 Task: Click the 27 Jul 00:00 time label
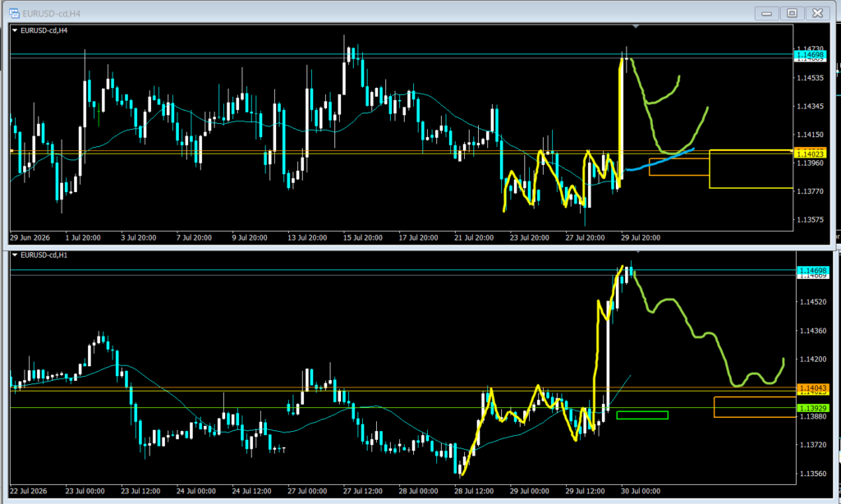(x=307, y=491)
